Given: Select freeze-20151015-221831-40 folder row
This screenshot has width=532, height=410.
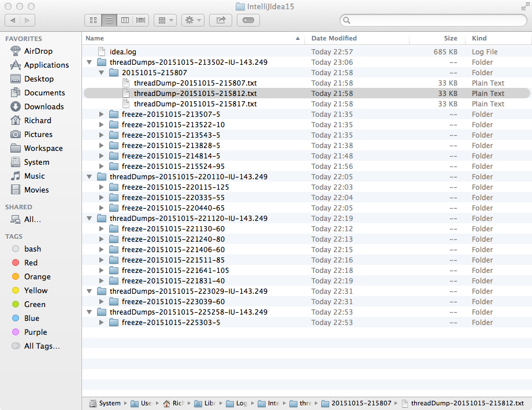Looking at the screenshot, I should 307,281.
